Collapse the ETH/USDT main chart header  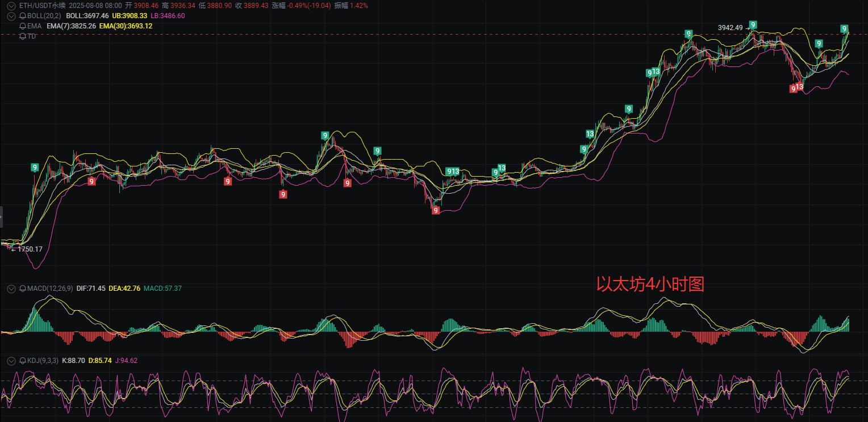[11, 5]
